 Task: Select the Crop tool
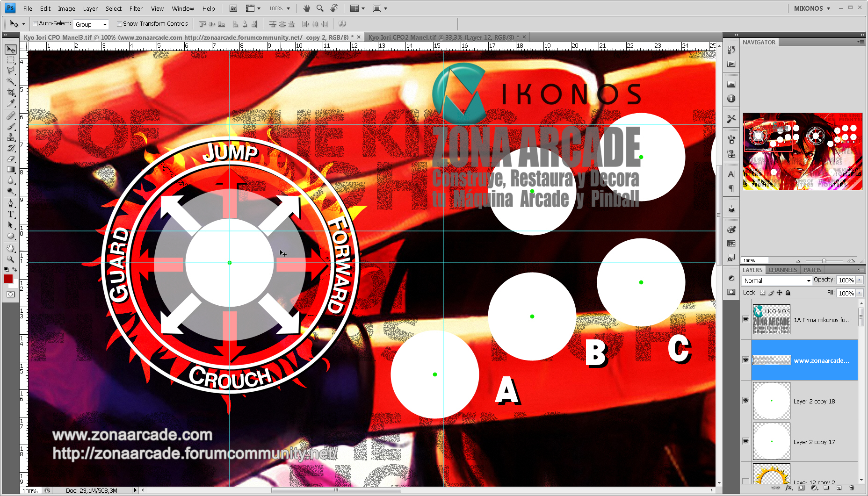(x=11, y=92)
